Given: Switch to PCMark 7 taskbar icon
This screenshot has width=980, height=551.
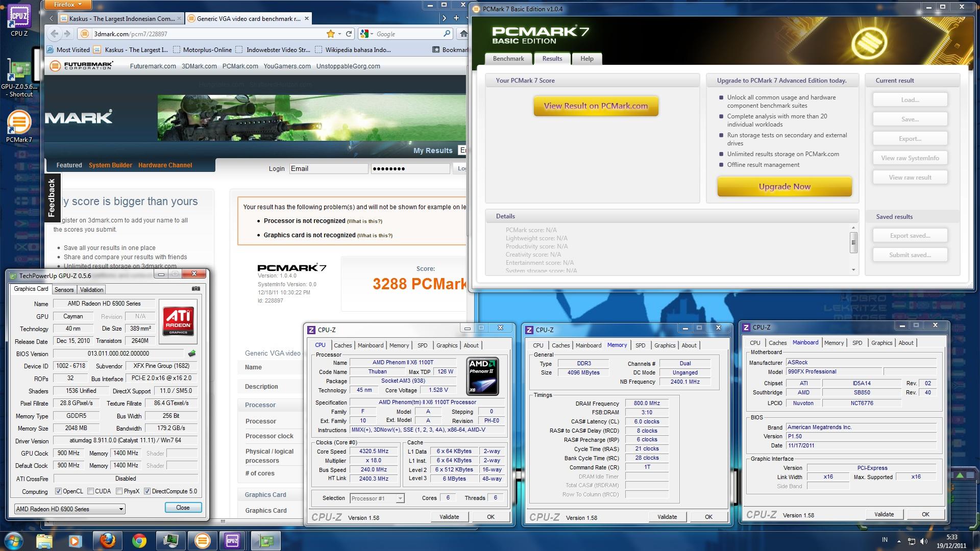Looking at the screenshot, I should tap(202, 541).
